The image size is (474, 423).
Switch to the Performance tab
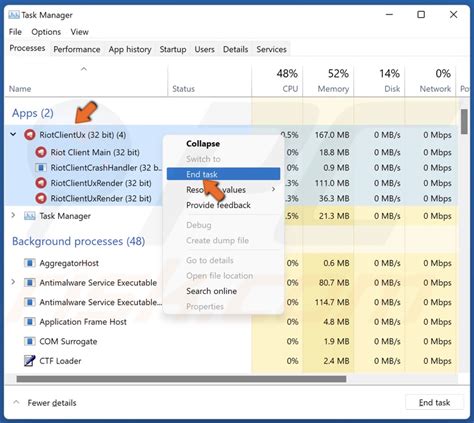77,49
